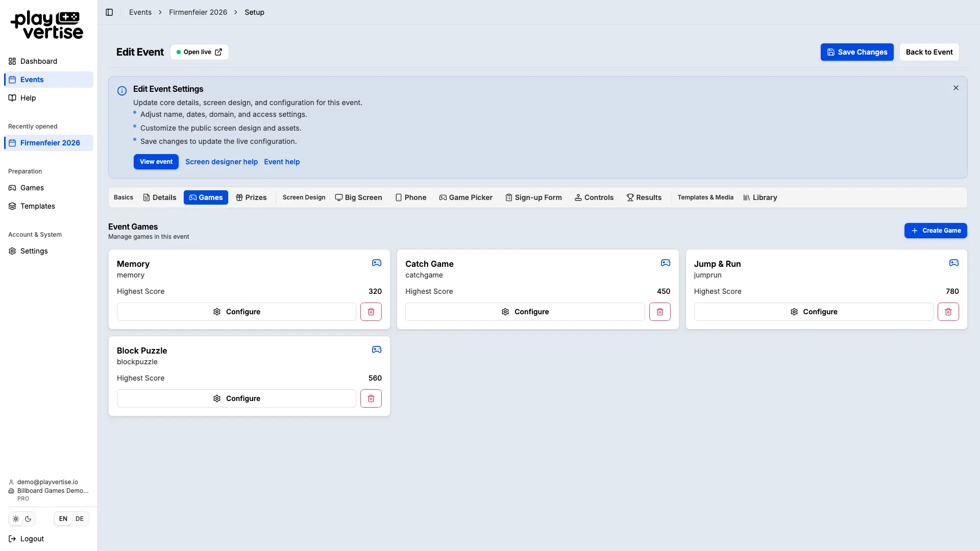Configure the Jump & Run game
Image resolution: width=980 pixels, height=551 pixels.
pos(814,312)
